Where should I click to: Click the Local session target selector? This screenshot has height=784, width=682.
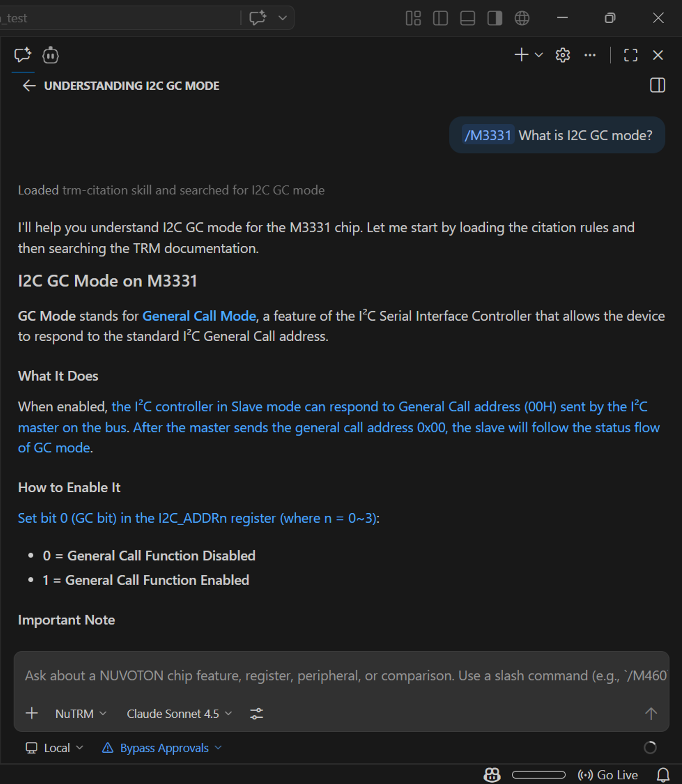(54, 748)
